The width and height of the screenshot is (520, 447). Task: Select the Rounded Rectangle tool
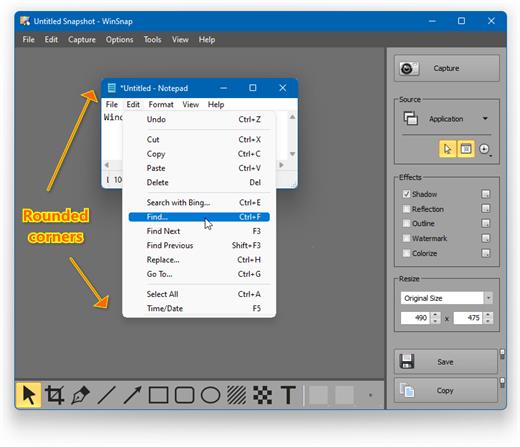184,395
